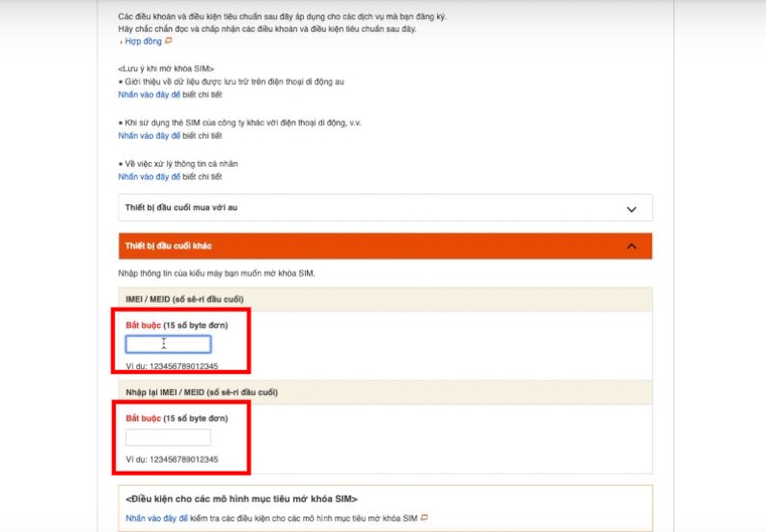Click external-link icon next to Hợp đồng
Image resolution: width=766 pixels, height=532 pixels.
pos(168,41)
